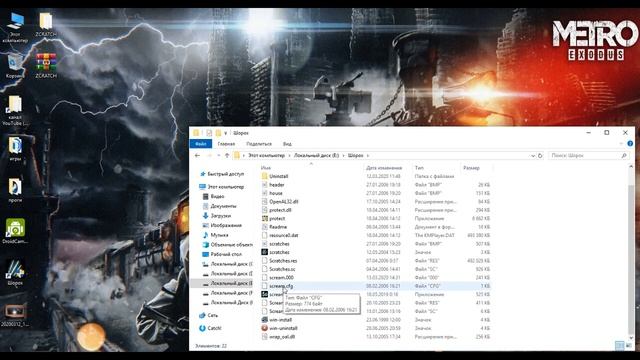Select the Uninstall folder icon

(264, 176)
